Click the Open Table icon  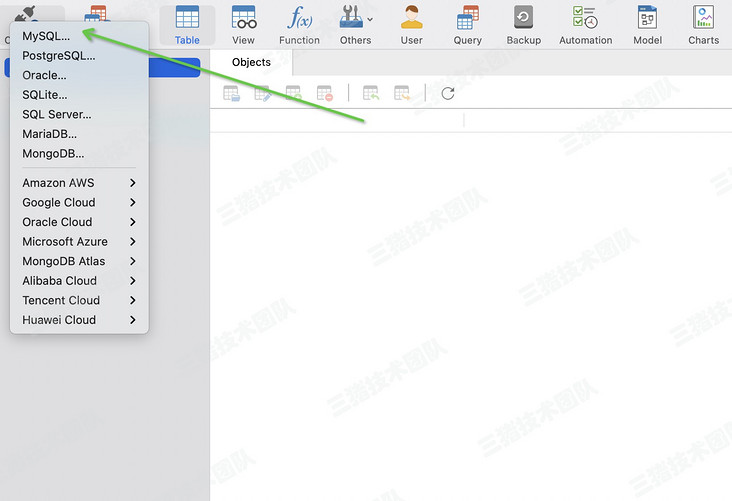(x=232, y=93)
